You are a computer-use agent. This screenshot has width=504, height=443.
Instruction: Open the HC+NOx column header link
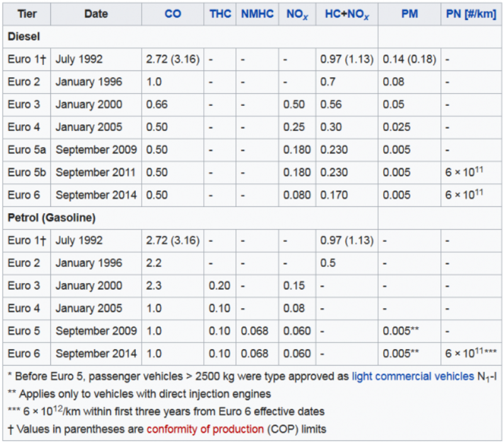347,14
